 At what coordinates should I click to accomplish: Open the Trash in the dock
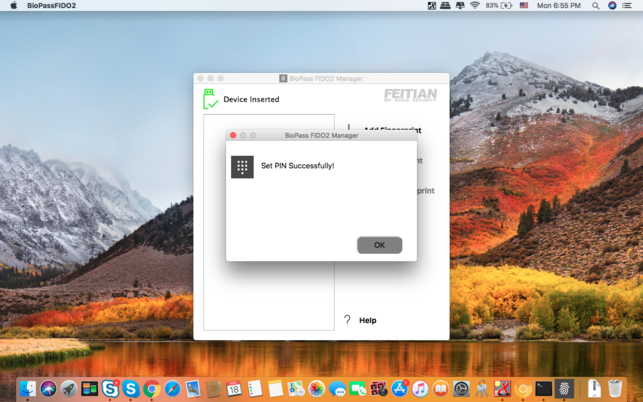pos(615,388)
